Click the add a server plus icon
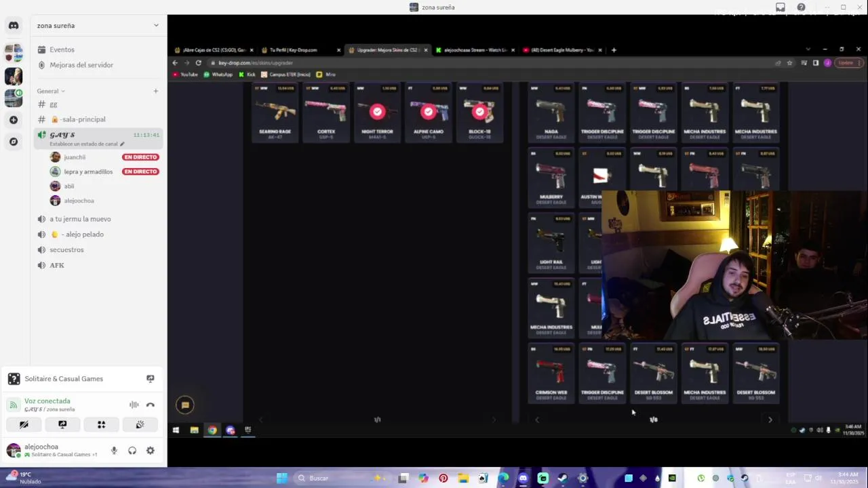This screenshot has height=488, width=868. [14, 120]
